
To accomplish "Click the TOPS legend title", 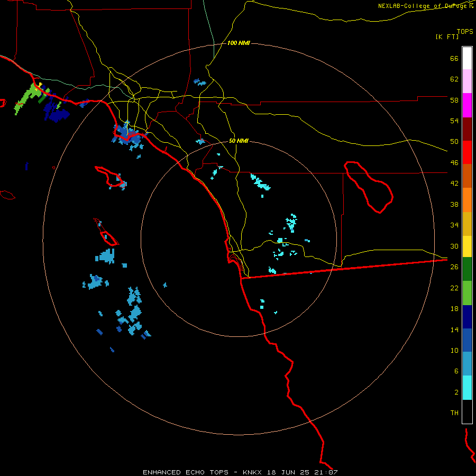I will [465, 32].
